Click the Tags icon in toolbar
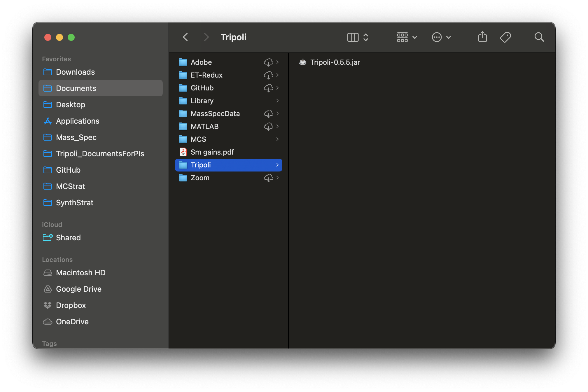The image size is (588, 392). (x=505, y=37)
